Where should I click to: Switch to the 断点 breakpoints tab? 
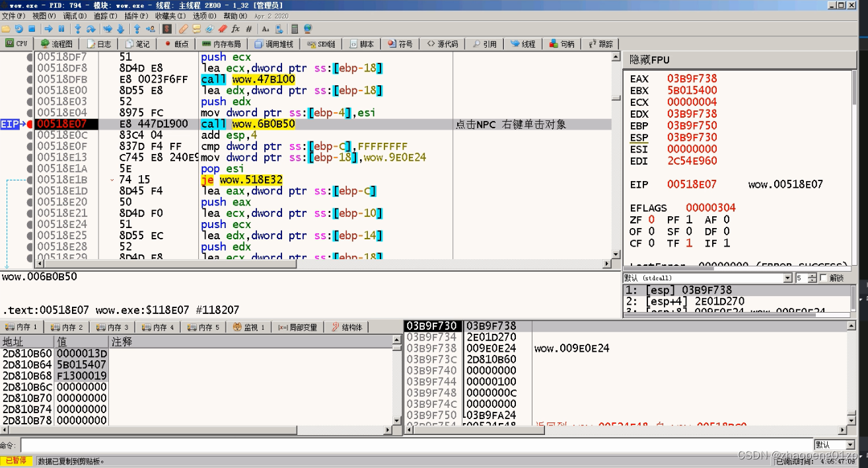[x=177, y=44]
